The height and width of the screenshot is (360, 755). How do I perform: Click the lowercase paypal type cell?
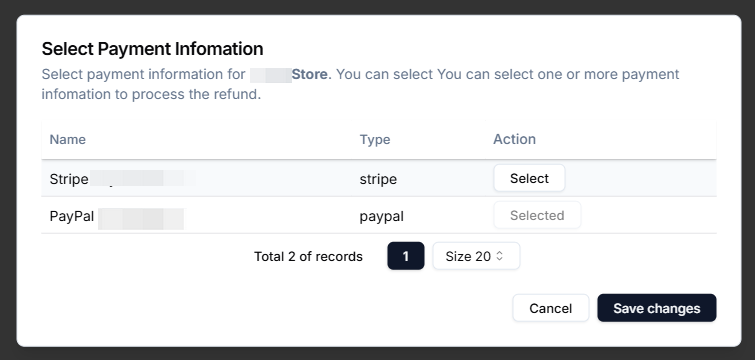tap(381, 217)
